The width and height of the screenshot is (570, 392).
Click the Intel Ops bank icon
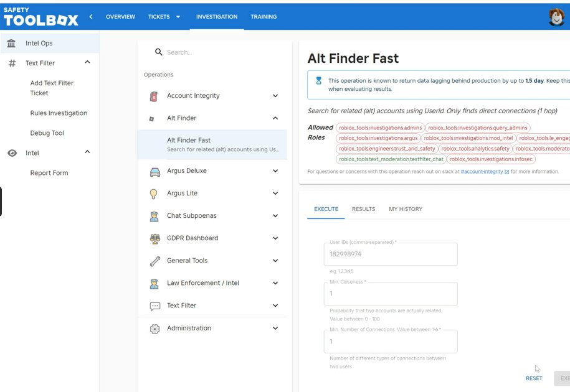tap(11, 43)
